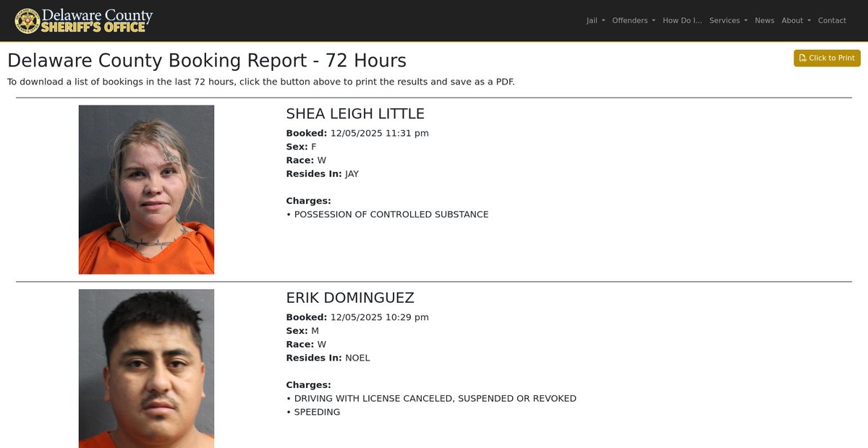The height and width of the screenshot is (448, 868).
Task: Go to the News page
Action: point(765,20)
